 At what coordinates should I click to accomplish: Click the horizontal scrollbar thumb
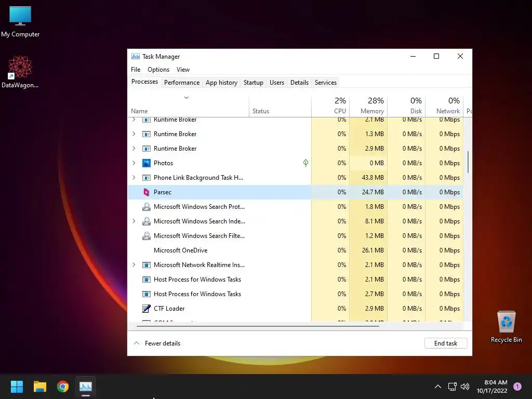click(x=258, y=326)
